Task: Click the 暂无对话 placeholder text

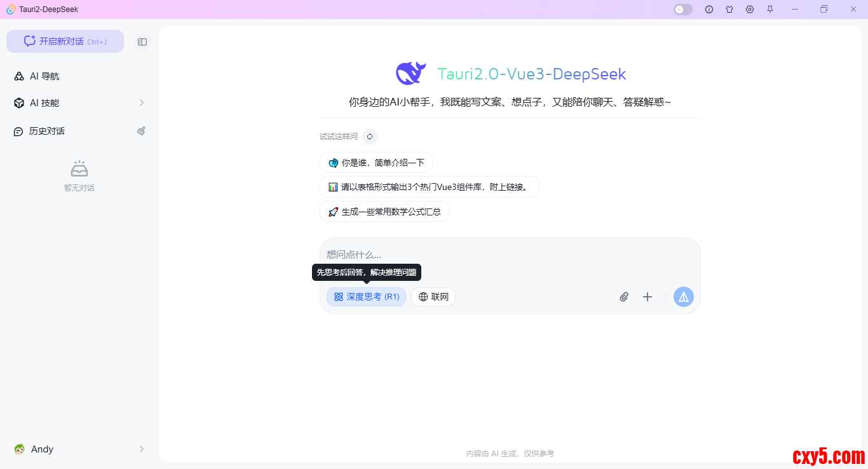Action: tap(79, 188)
